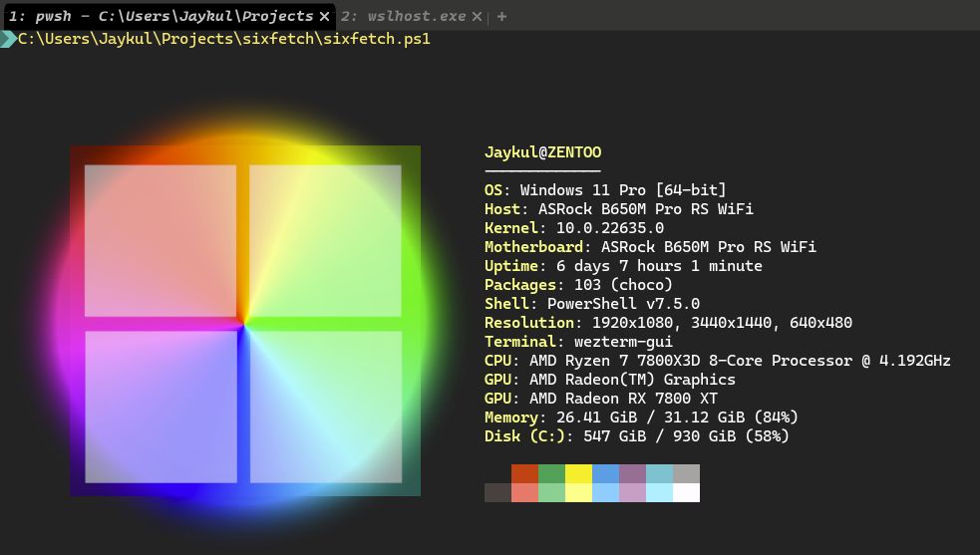The height and width of the screenshot is (555, 980).
Task: Click the sixfetch.ps1 command path
Action: pos(223,39)
